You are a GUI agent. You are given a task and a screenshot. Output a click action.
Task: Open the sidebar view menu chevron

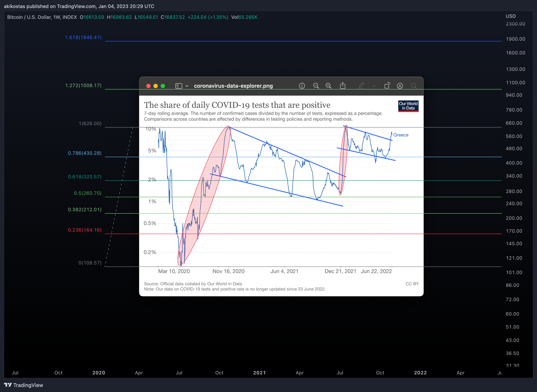click(x=187, y=86)
